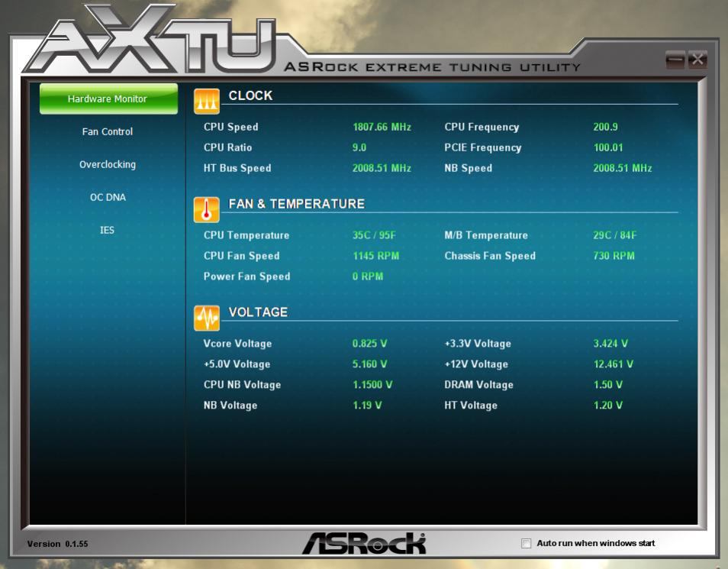The image size is (728, 569).
Task: Minimize the AXTU window
Action: pyautogui.click(x=675, y=60)
